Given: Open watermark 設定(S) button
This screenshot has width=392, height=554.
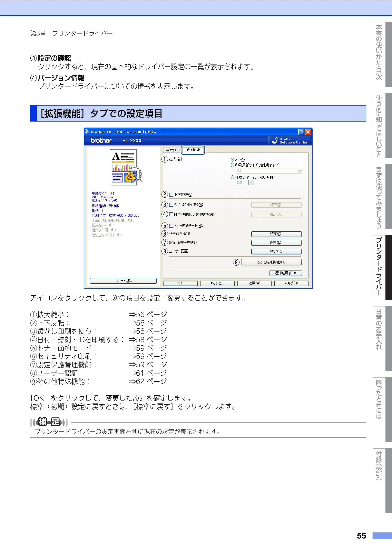Looking at the screenshot, I should coord(276,205).
